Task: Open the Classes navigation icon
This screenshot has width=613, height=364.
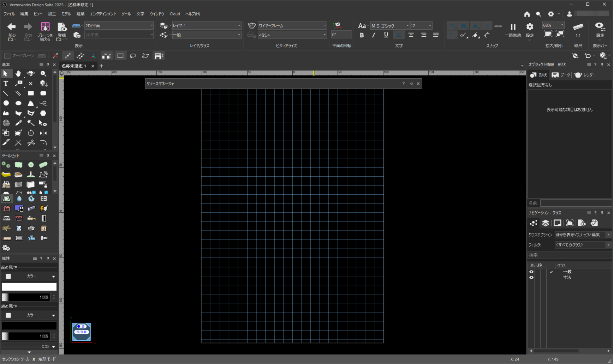Action: click(x=534, y=223)
